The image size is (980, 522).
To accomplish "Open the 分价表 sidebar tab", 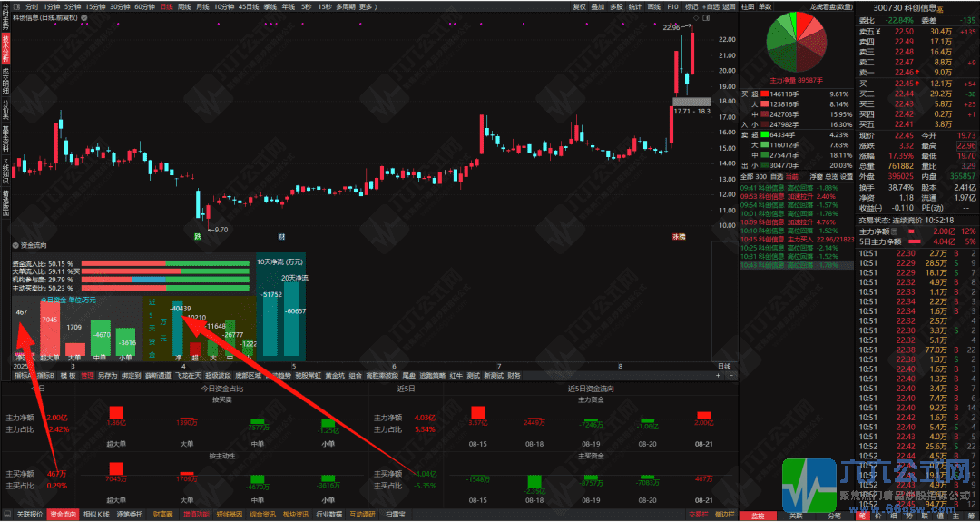I will [5, 110].
